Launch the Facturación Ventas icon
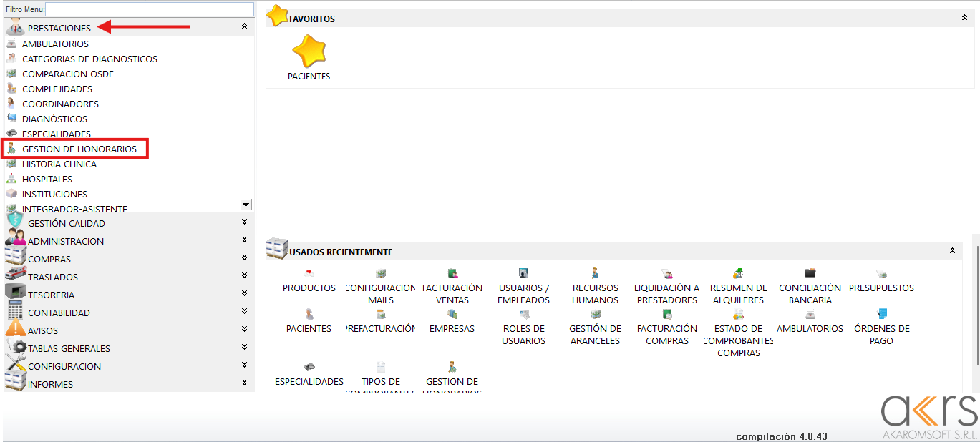Screen dimensions: 980x442 tap(452, 273)
